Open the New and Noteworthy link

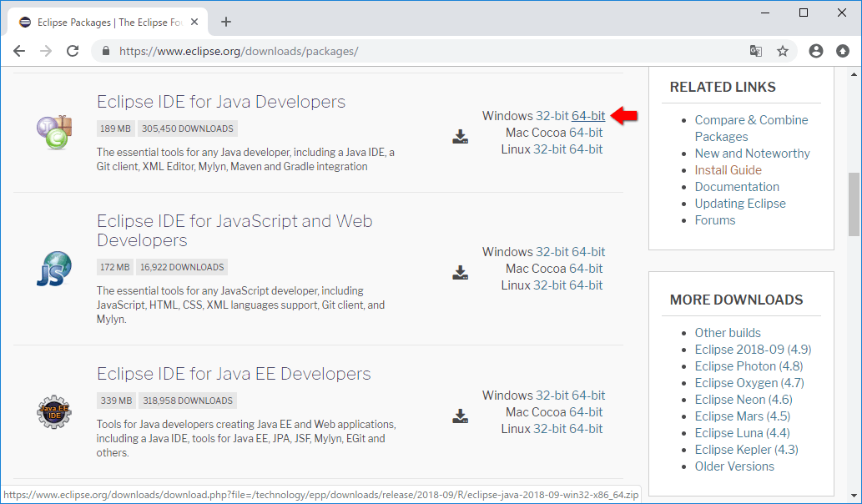pos(752,154)
